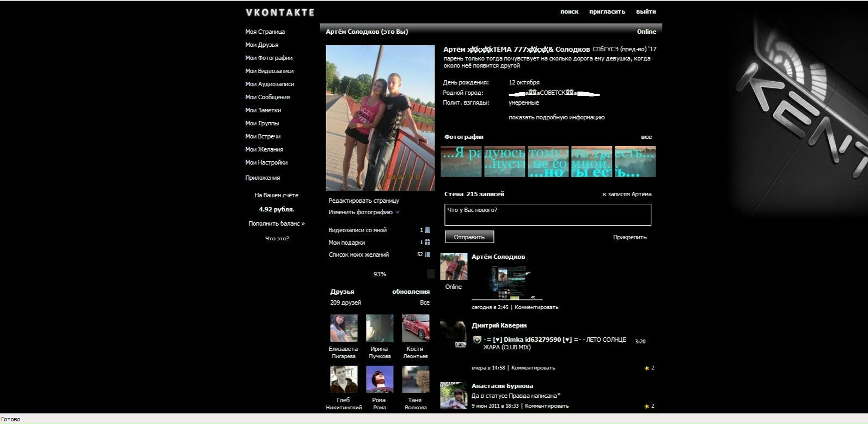The image size is (868, 424).
Task: Click the gift icon beside Мои подарки
Action: point(427,243)
